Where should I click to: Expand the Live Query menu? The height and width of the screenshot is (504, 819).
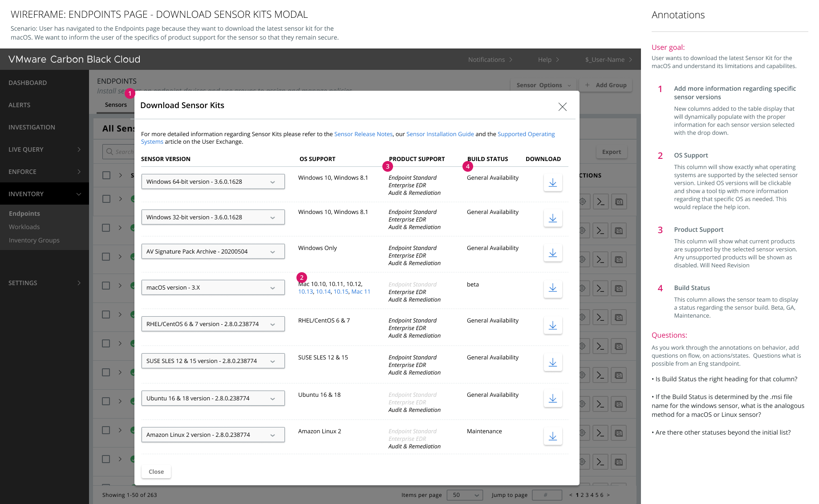[x=45, y=149]
